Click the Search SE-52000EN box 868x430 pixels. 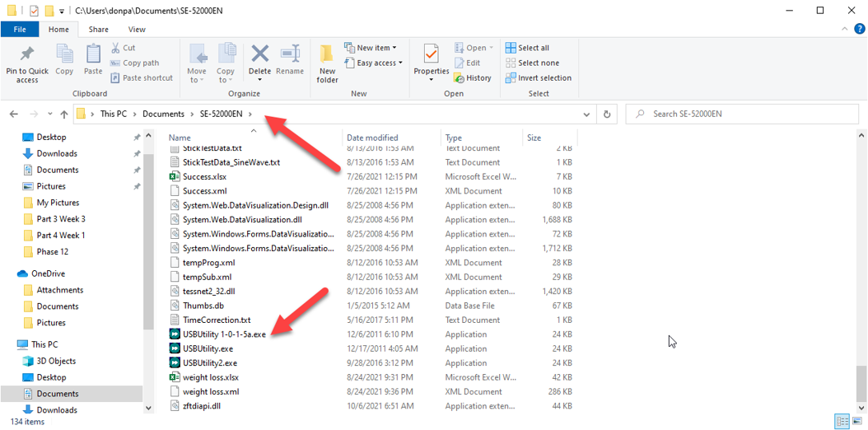coord(742,114)
